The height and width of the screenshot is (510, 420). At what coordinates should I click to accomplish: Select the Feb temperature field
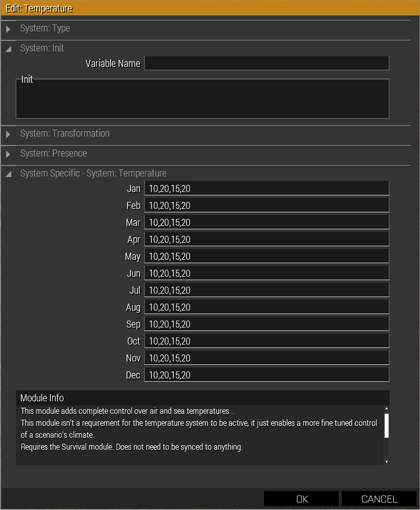click(x=266, y=205)
